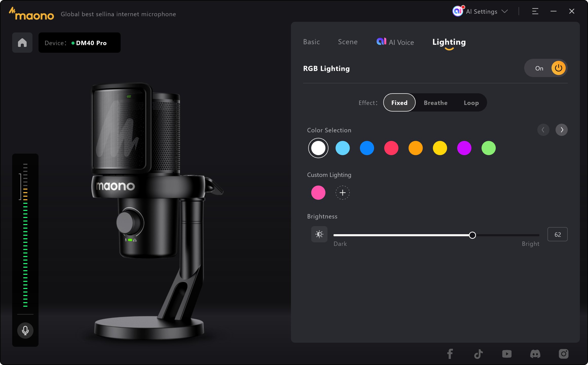588x365 pixels.
Task: Choose the orange color swatch
Action: pos(416,148)
